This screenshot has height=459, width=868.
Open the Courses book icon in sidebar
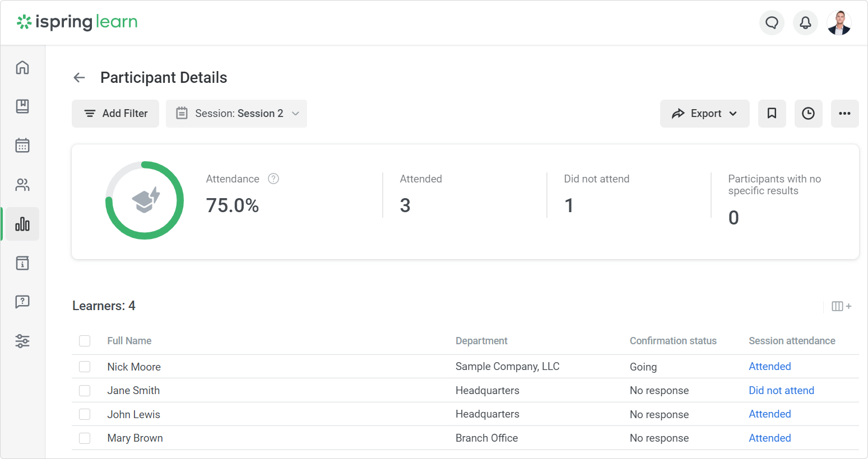point(22,106)
